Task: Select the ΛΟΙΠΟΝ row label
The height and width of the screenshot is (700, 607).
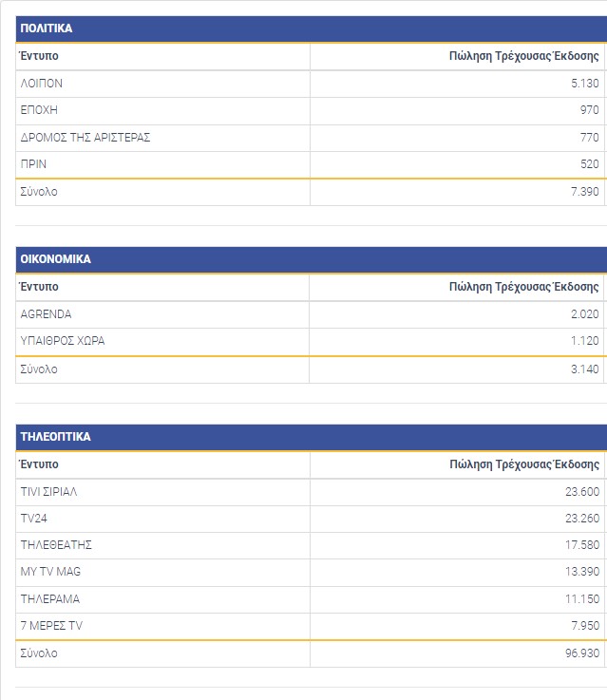Action: [x=42, y=84]
